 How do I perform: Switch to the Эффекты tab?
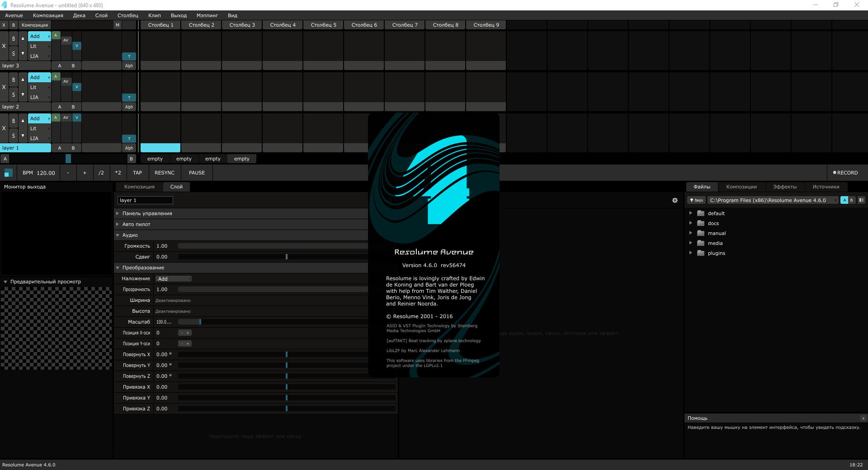784,187
